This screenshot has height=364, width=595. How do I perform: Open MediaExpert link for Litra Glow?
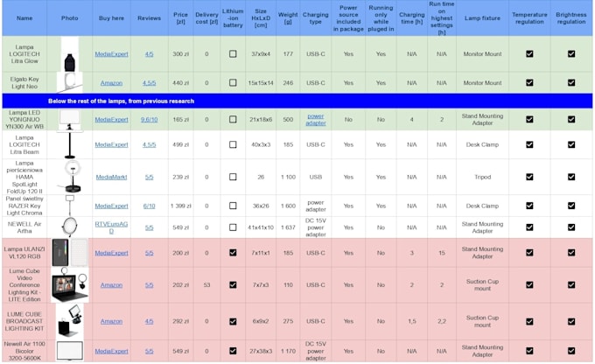click(x=111, y=54)
